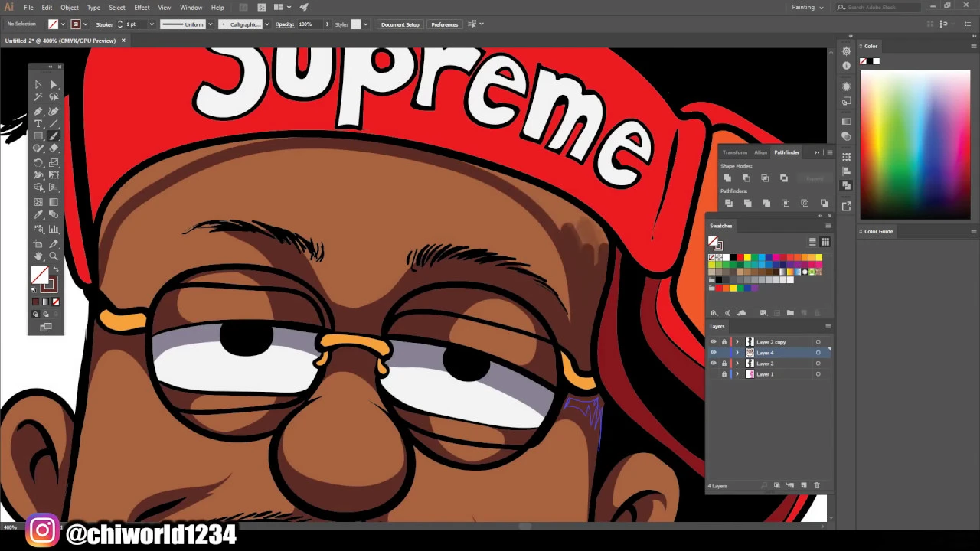Click the toolbox Fill color box
Screen dimensions: 980x551
[39, 275]
